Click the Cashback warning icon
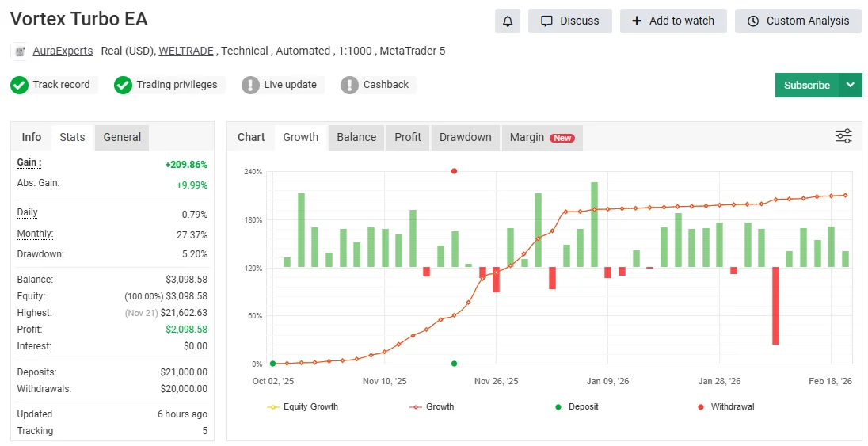 pos(349,85)
